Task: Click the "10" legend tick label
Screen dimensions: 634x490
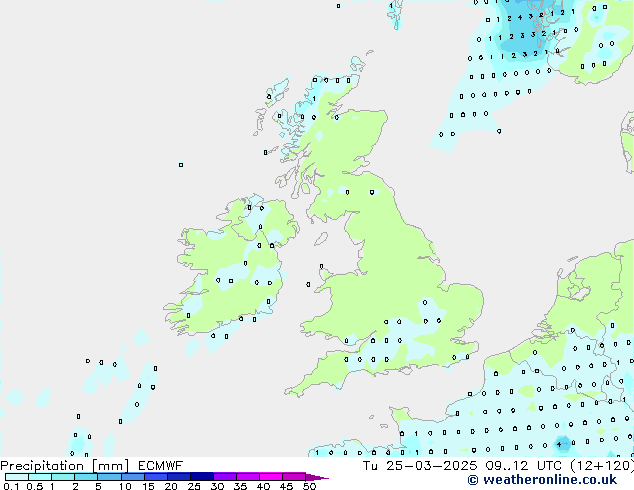Action: point(125,486)
